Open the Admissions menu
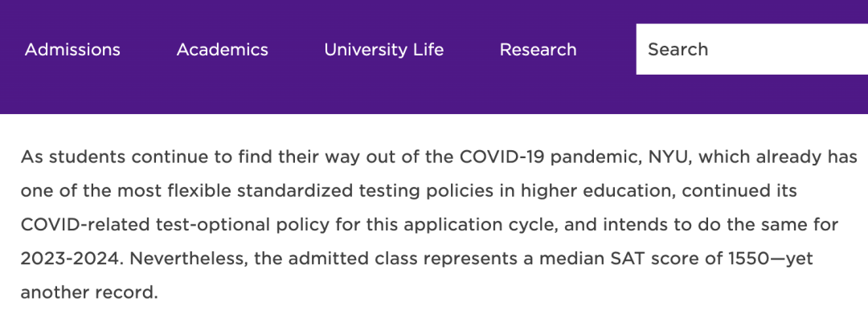The width and height of the screenshot is (868, 322). point(72,50)
